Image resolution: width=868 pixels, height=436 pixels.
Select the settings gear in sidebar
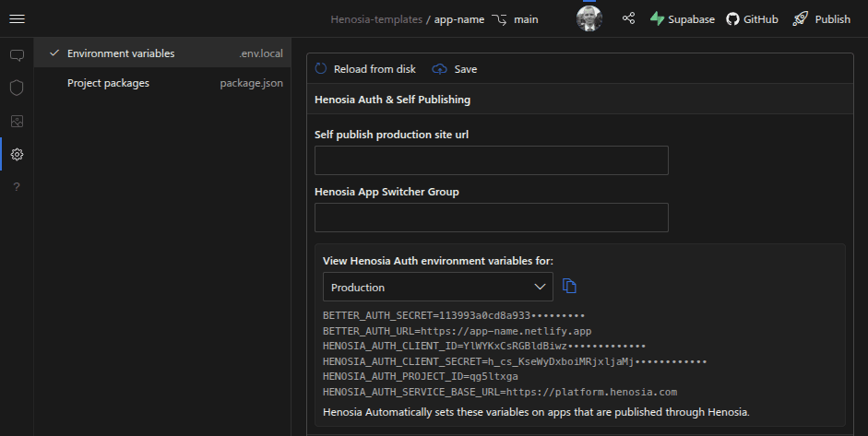18,154
